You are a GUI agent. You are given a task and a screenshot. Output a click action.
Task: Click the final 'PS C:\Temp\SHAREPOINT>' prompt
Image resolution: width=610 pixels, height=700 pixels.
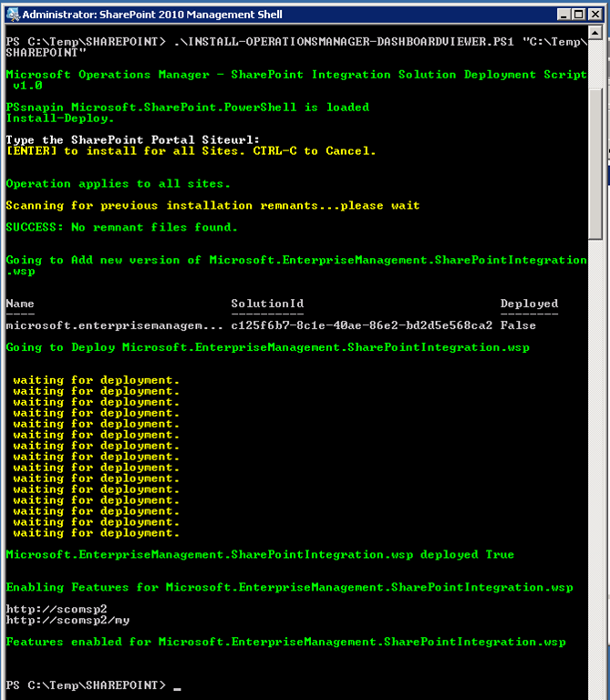point(86,685)
